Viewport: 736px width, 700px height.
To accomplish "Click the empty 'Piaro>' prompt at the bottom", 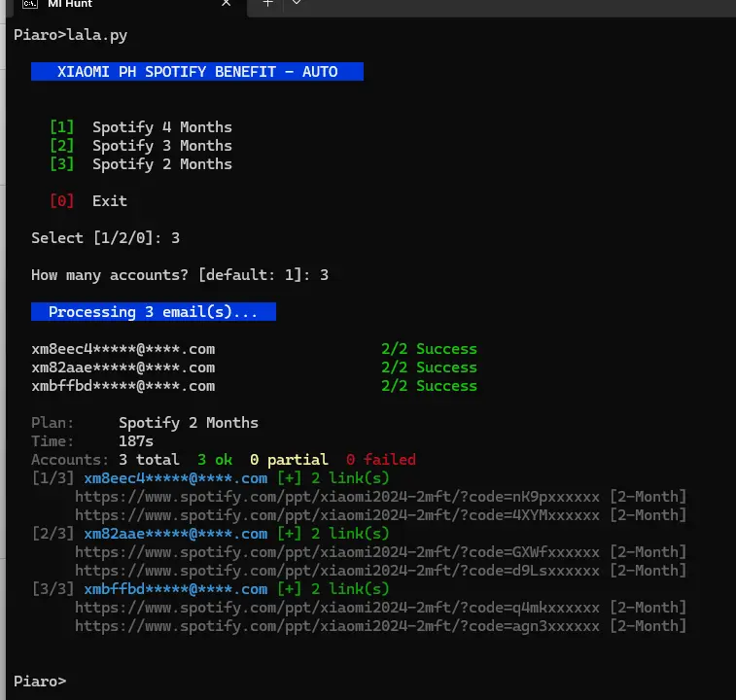I will [40, 682].
